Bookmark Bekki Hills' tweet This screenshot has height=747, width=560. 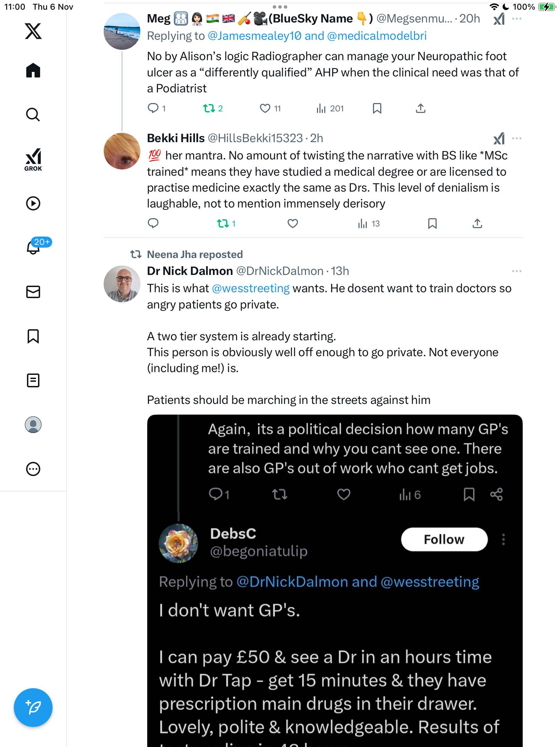pyautogui.click(x=432, y=224)
